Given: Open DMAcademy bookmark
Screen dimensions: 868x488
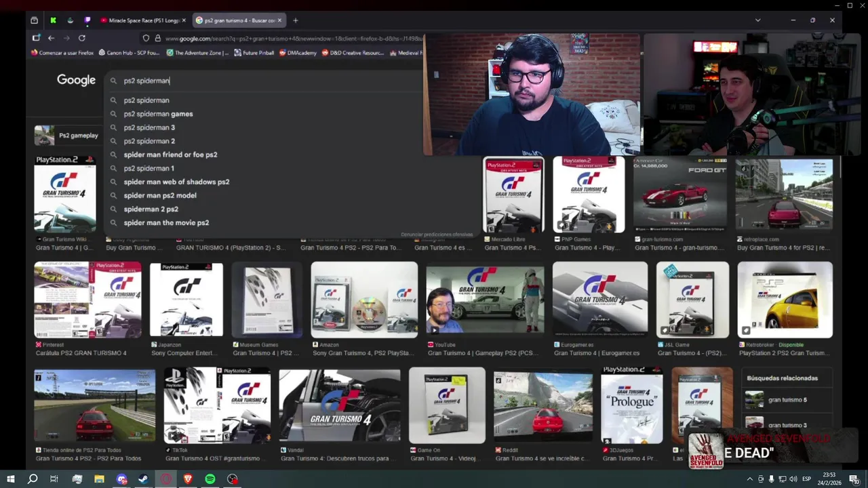Looking at the screenshot, I should [298, 52].
